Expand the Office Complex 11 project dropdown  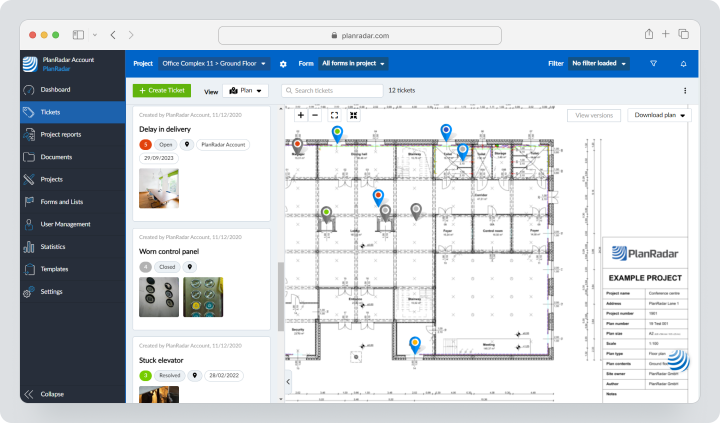(x=214, y=64)
